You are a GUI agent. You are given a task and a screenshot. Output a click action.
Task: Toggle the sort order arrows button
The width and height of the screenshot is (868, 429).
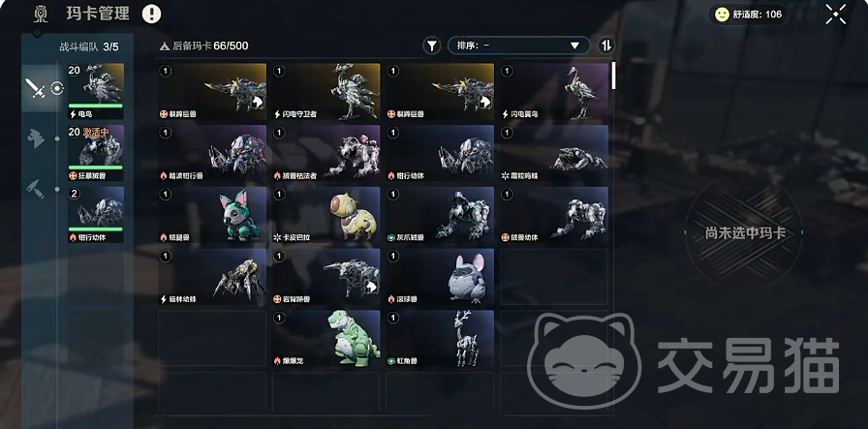(x=606, y=46)
